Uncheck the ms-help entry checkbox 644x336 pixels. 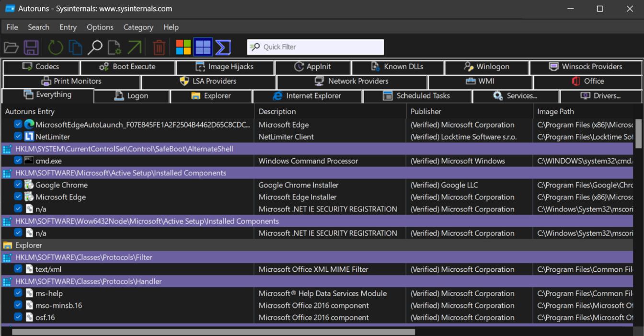click(18, 293)
